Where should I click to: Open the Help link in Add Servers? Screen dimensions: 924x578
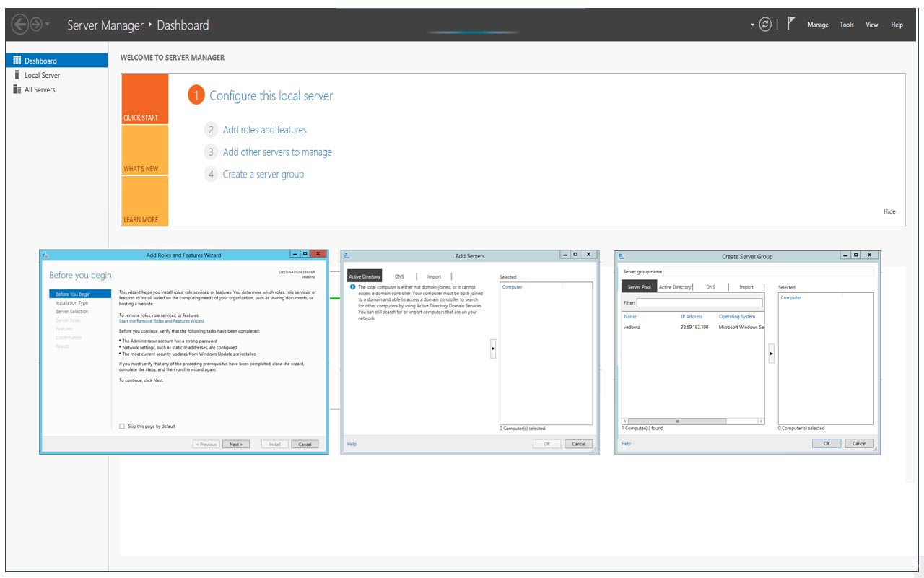click(x=352, y=444)
